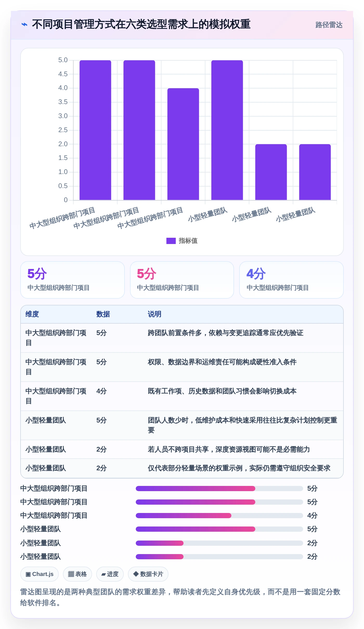Click the blue zigzag icon beside the title
Screen dimensions: 364x629
click(24, 24)
